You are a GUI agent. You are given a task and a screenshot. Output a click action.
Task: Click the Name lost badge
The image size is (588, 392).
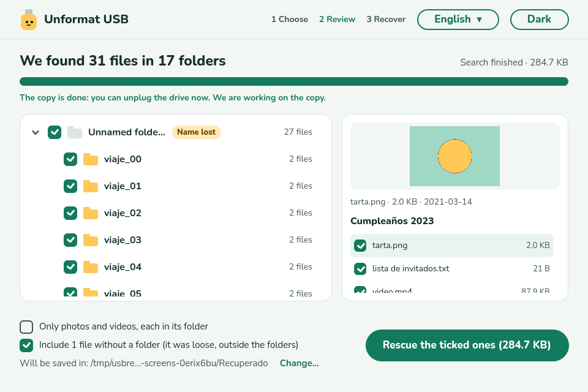(x=197, y=132)
